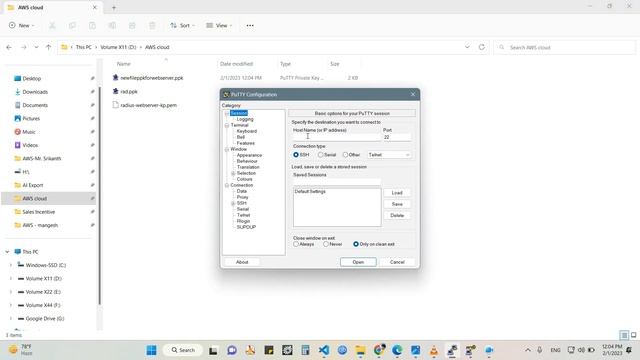Open Microsoft Edge from taskbar
640x360 pixels.
tap(397, 350)
